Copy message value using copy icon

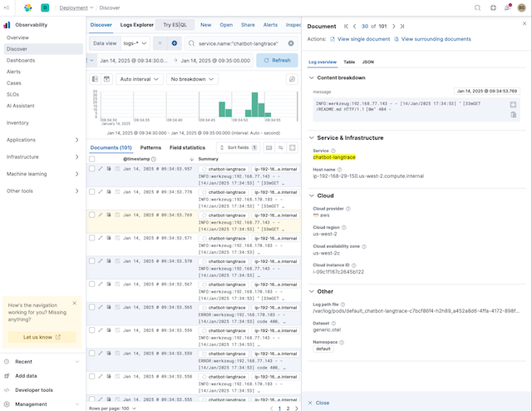click(514, 115)
